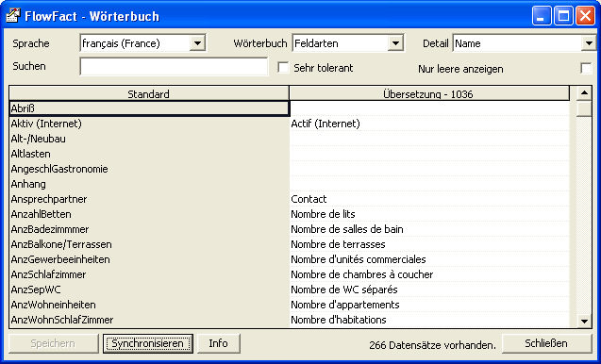Click the FlowFact app icon in title bar
This screenshot has width=601, height=364.
12,16
